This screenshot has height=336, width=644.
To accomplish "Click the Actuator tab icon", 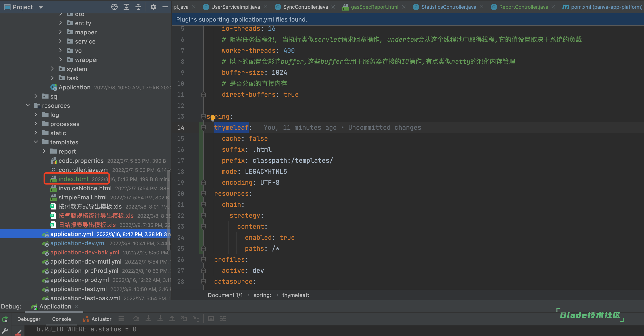I will pos(86,319).
